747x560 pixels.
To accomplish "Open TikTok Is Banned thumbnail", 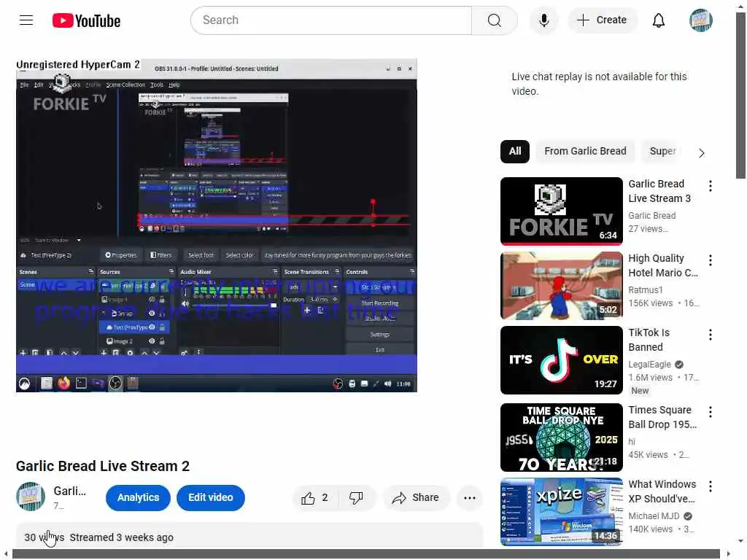I will [x=562, y=360].
